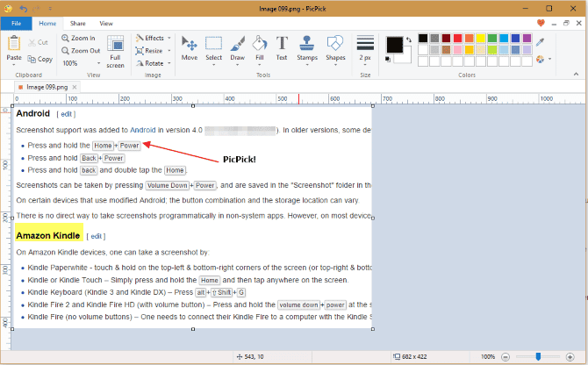588x365 pixels.
Task: Select the Text tool
Action: click(x=282, y=47)
